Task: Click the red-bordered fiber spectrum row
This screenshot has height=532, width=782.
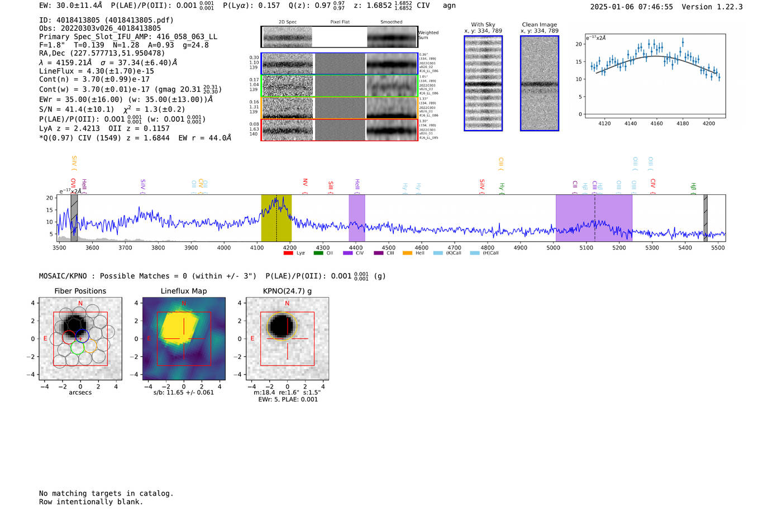Action: 340,130
